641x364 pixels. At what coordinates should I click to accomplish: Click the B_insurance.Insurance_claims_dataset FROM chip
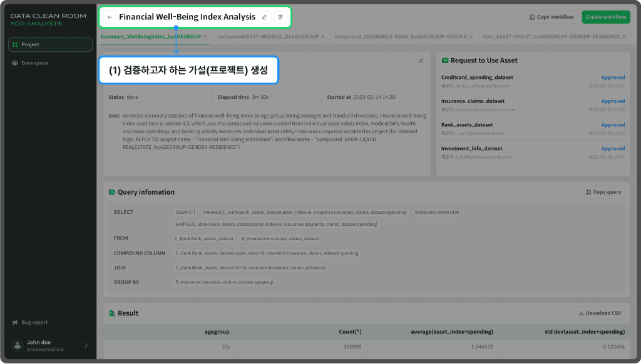[280, 238]
